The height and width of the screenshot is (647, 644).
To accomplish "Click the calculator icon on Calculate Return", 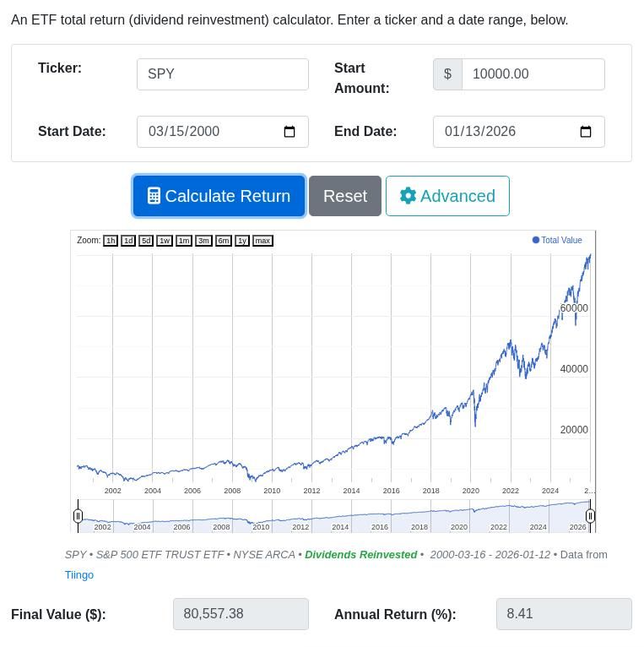I will click(154, 196).
